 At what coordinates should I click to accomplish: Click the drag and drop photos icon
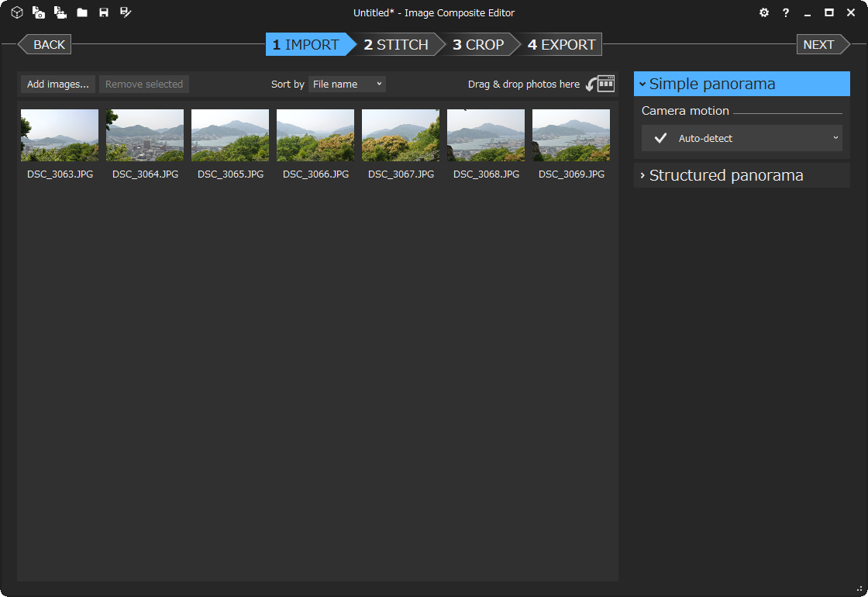(601, 84)
